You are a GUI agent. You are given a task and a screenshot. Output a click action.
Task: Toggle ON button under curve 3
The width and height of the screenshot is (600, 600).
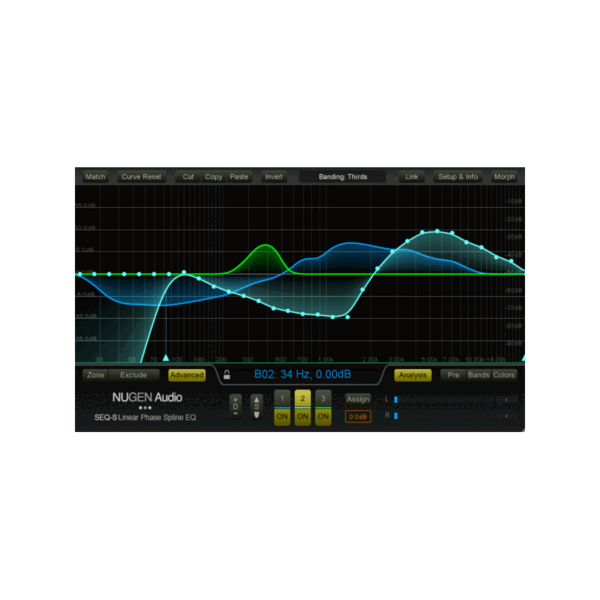(323, 416)
